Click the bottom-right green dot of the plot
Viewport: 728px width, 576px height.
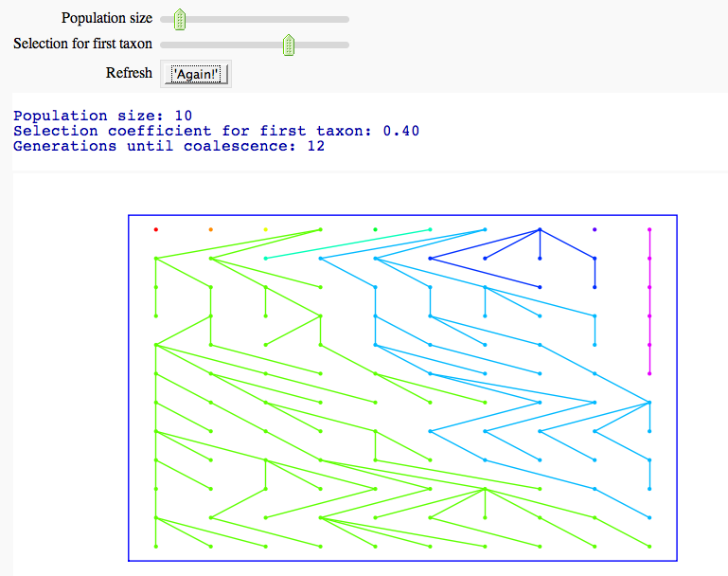pyautogui.click(x=649, y=547)
